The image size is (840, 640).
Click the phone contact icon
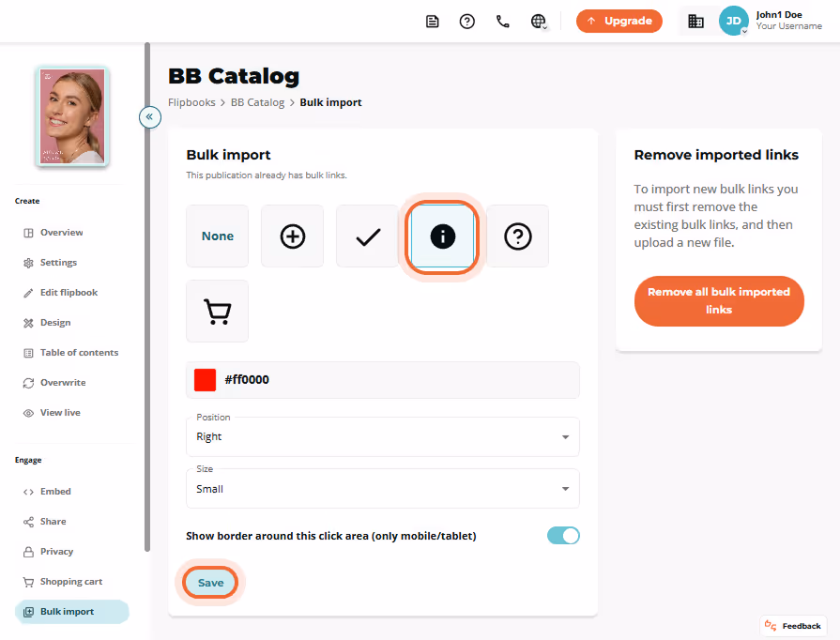(x=502, y=22)
